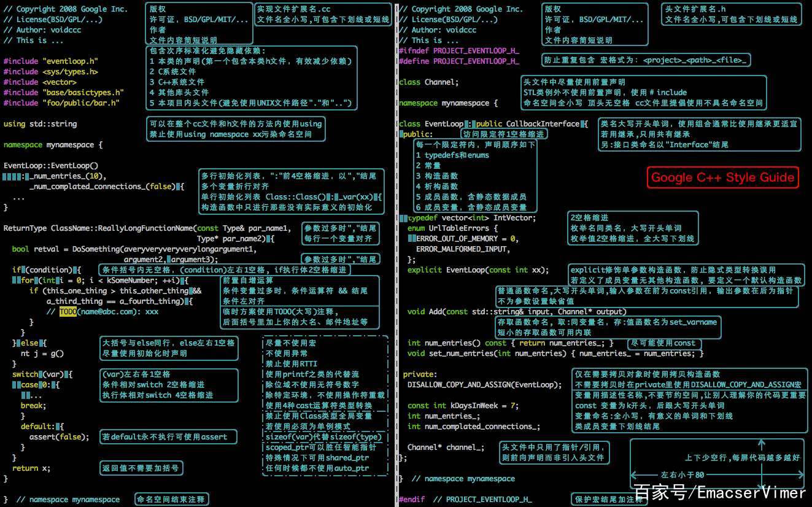Click the using std::string statement
Screen dimensions: 812x507
(x=41, y=124)
